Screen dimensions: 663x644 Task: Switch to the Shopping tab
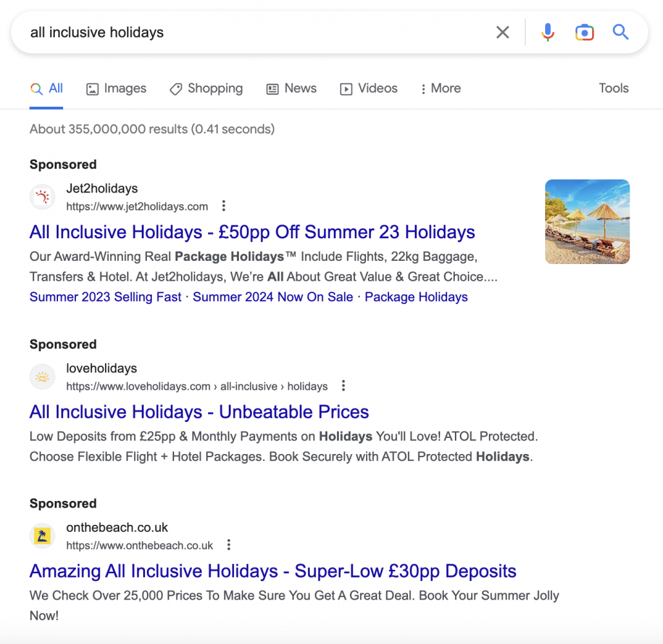coord(206,88)
